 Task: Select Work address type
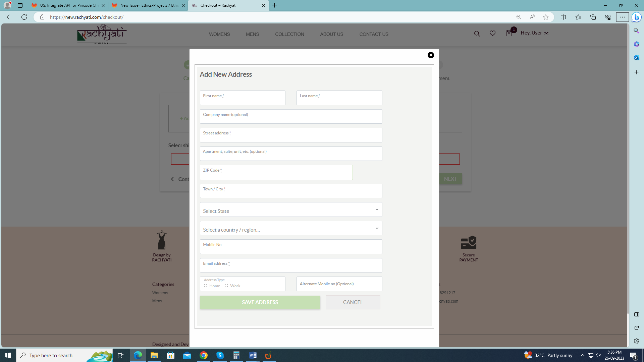coord(226,286)
